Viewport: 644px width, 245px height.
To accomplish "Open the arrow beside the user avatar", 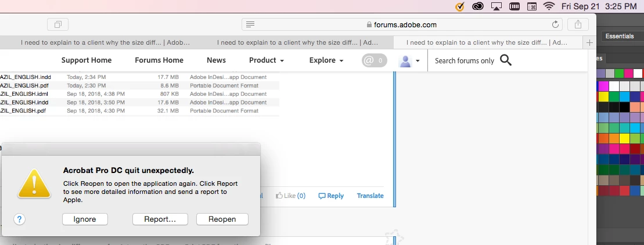I will pyautogui.click(x=418, y=61).
